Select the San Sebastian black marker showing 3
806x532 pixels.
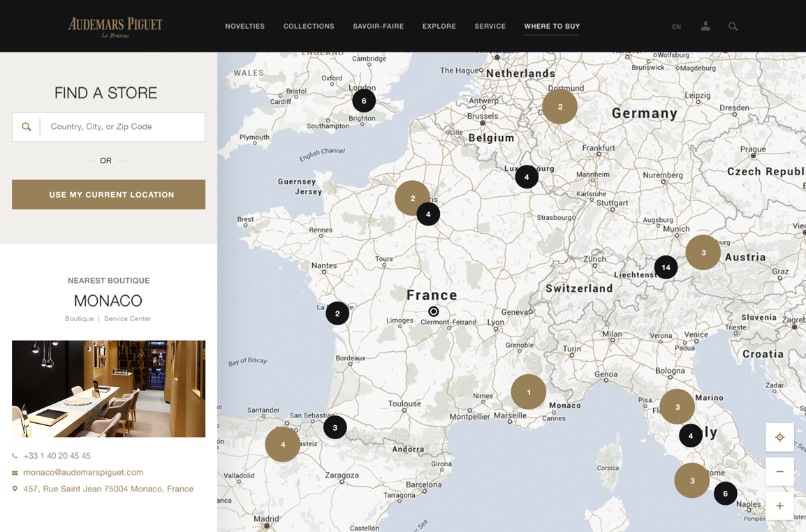point(335,427)
